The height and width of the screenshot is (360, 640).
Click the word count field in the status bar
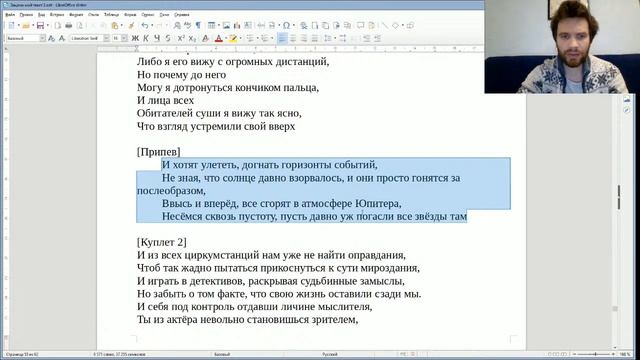point(120,354)
